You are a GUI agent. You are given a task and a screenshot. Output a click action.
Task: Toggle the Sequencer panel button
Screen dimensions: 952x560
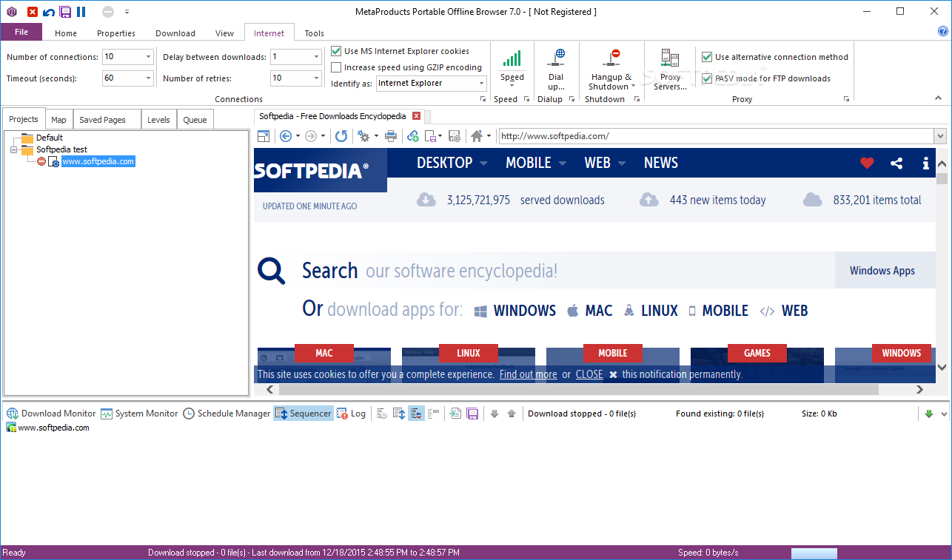(x=304, y=414)
